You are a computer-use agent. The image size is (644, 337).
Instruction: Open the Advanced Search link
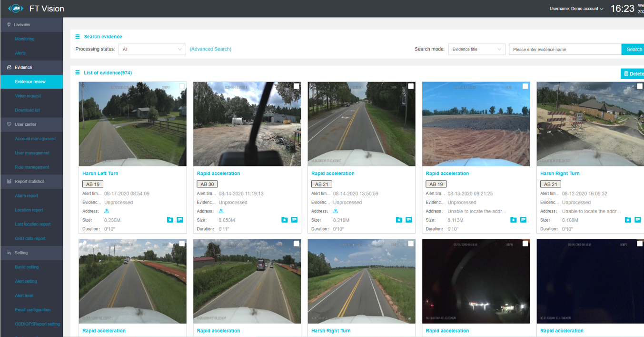tap(210, 49)
